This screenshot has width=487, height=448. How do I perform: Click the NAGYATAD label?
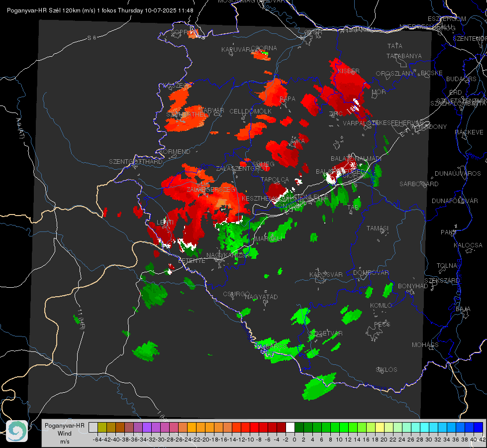click(261, 297)
